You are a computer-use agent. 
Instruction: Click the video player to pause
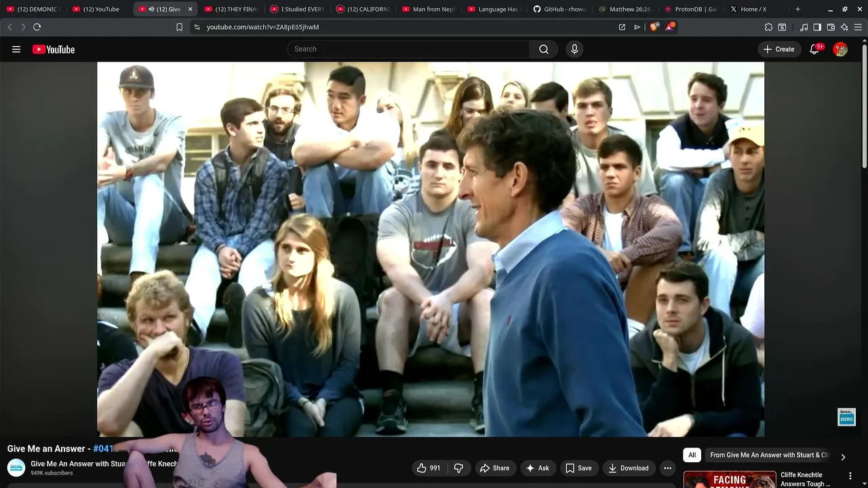431,249
